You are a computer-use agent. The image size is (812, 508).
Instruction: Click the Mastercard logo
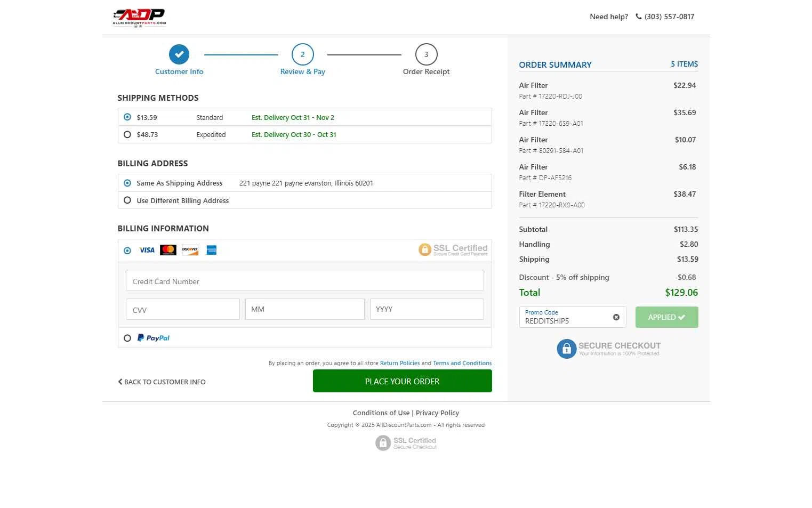point(168,250)
